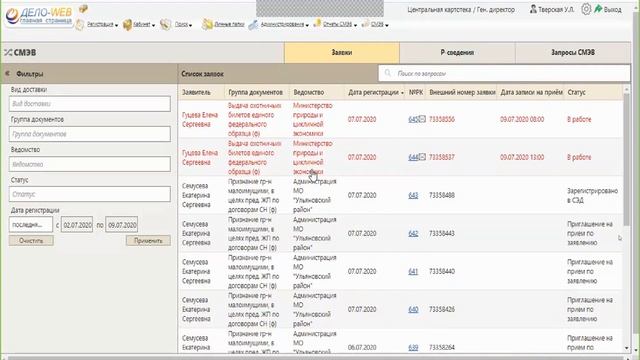This screenshot has width=640, height=360.
Task: Open settings via the gear icon
Action: coord(586,9)
